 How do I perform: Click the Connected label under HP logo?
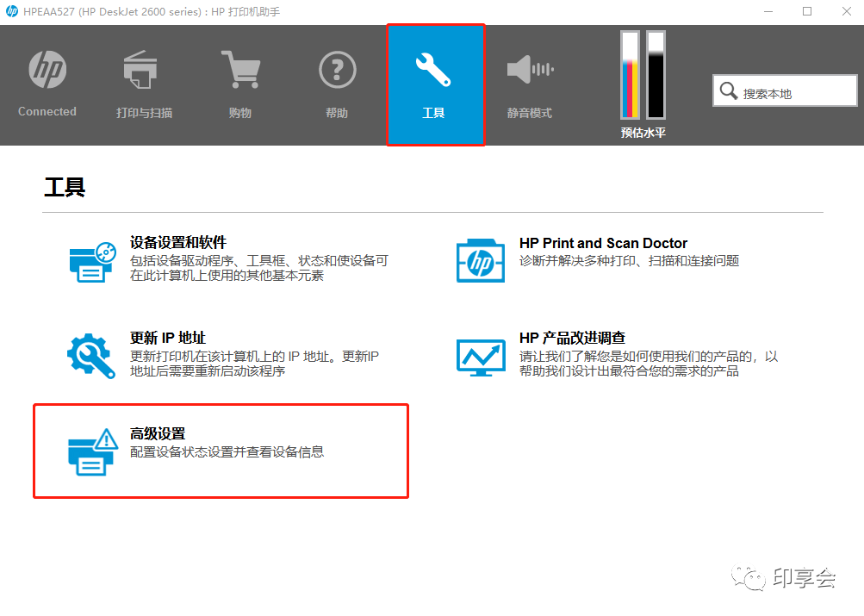click(47, 111)
